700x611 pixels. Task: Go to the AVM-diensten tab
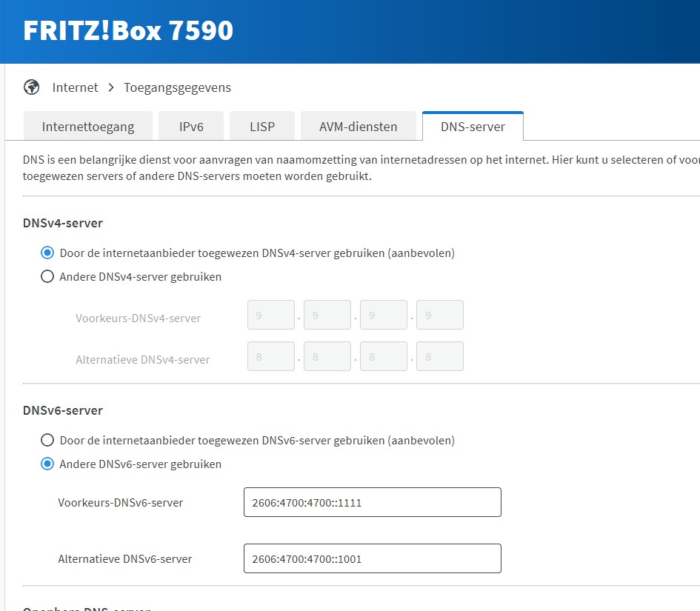tap(359, 127)
